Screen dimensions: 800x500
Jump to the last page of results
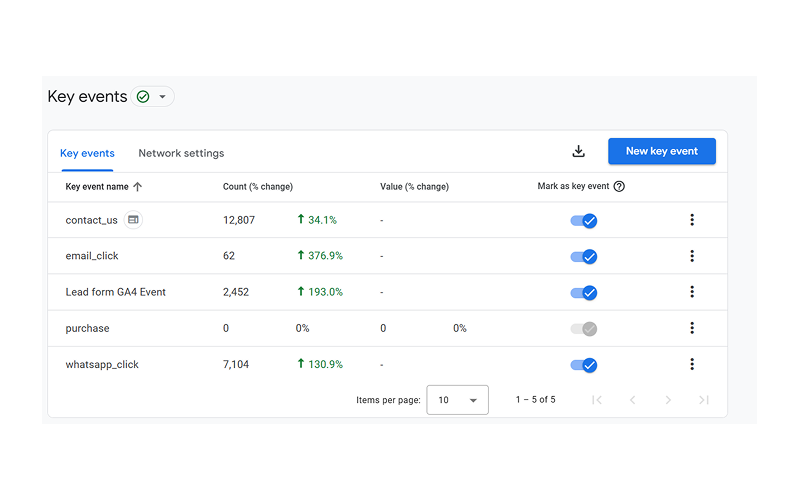click(704, 400)
